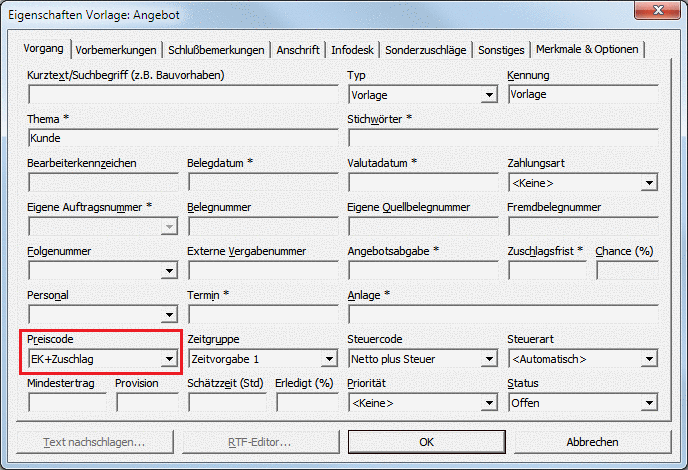Image resolution: width=688 pixels, height=470 pixels.
Task: Open the Schlußbemerkungen tab
Action: [x=216, y=50]
